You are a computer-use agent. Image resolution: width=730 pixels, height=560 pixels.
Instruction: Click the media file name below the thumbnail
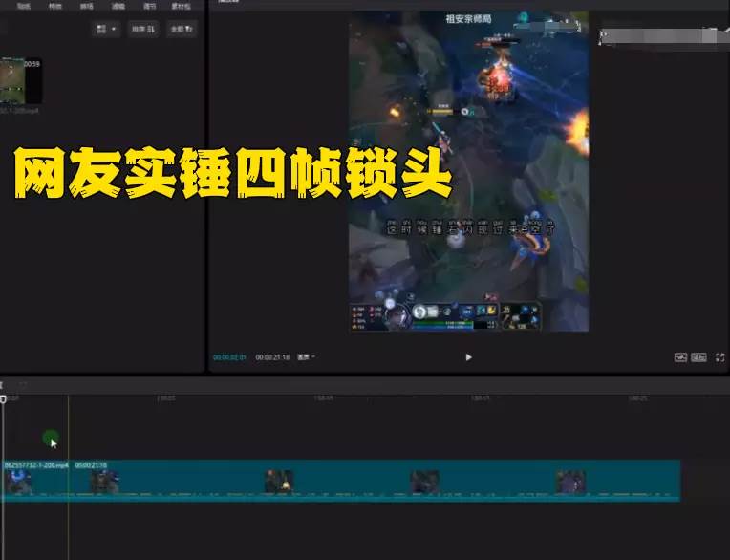click(x=19, y=111)
